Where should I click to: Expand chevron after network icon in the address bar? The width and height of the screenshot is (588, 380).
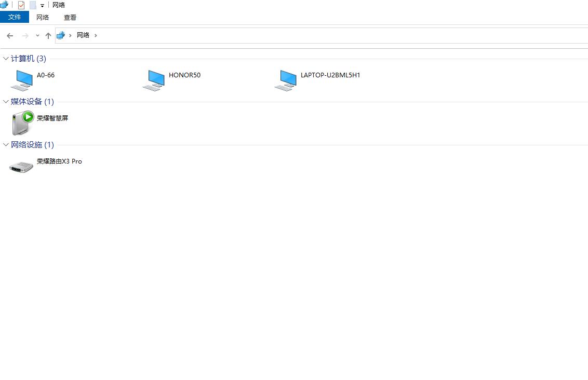70,36
